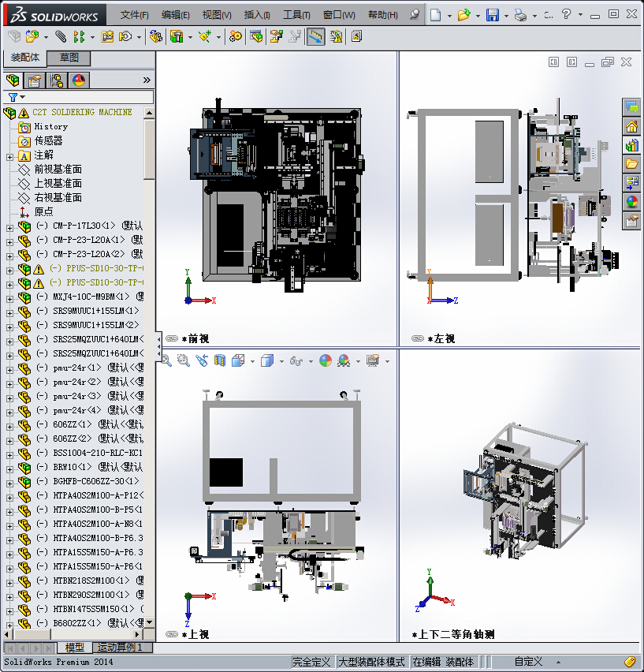
Task: Click the Previous View icon
Action: [202, 361]
